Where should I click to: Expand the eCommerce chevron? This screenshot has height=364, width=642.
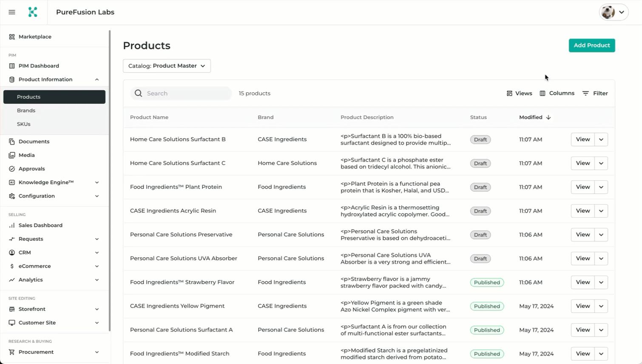pos(97,266)
